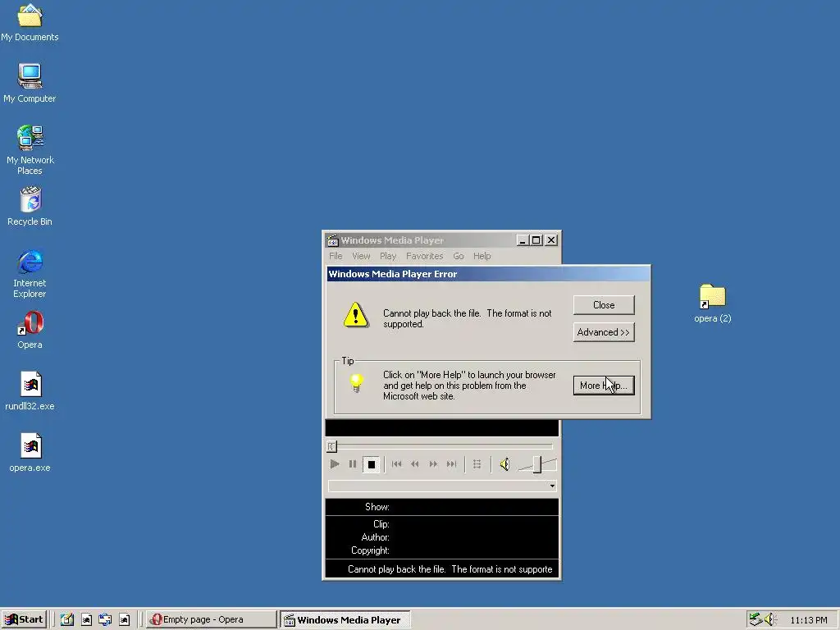
Task: Click the 'Author:' label in Media Player
Action: tap(375, 537)
